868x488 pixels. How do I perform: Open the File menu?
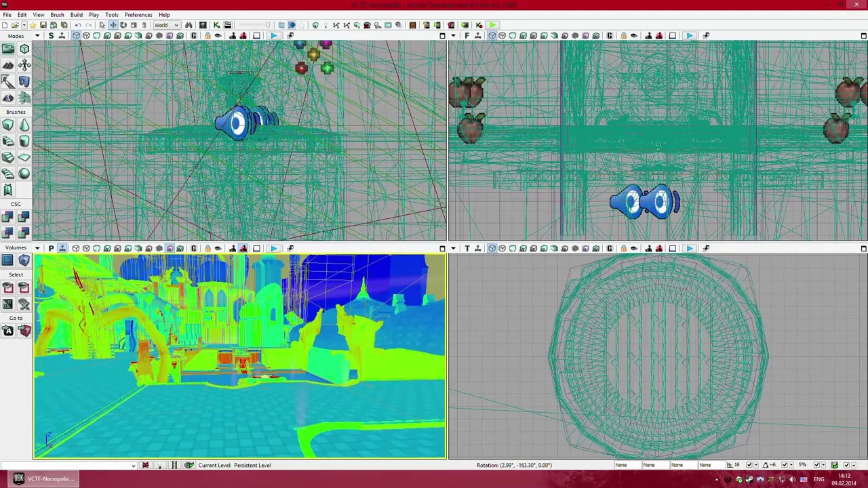click(x=7, y=14)
